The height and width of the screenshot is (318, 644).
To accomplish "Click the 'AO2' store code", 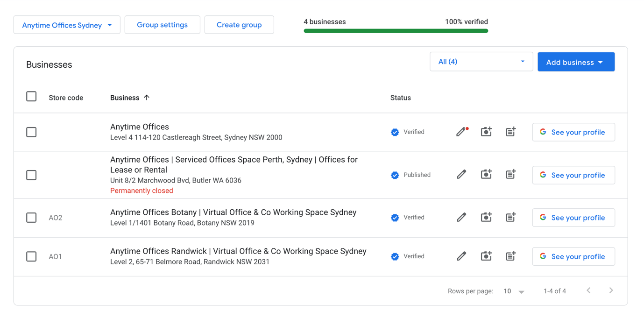I will tap(56, 218).
